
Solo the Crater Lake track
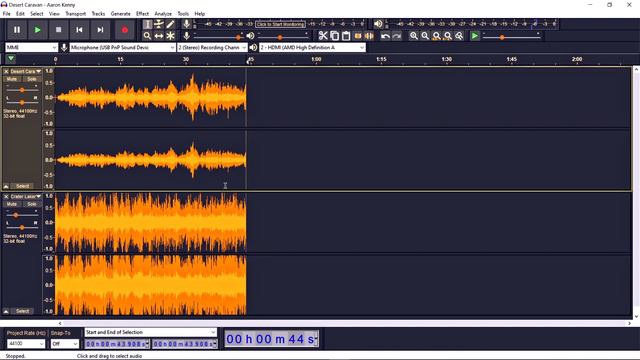click(31, 204)
